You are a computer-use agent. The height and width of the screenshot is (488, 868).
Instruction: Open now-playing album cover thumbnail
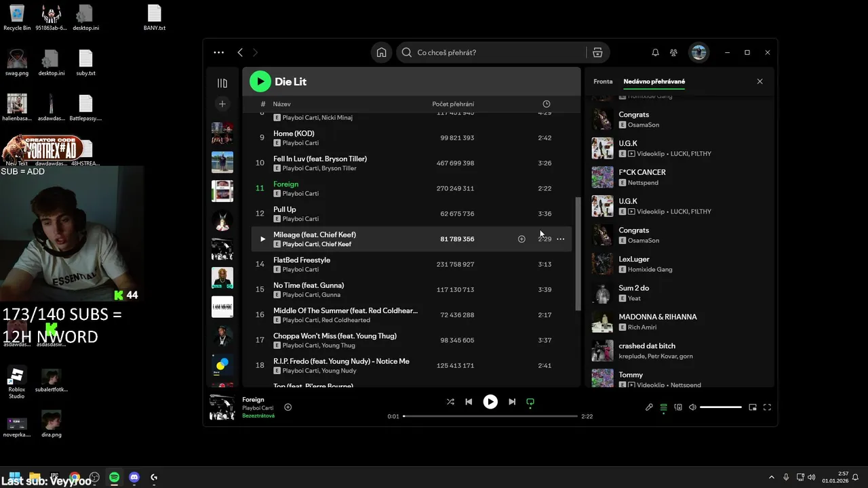coord(222,407)
